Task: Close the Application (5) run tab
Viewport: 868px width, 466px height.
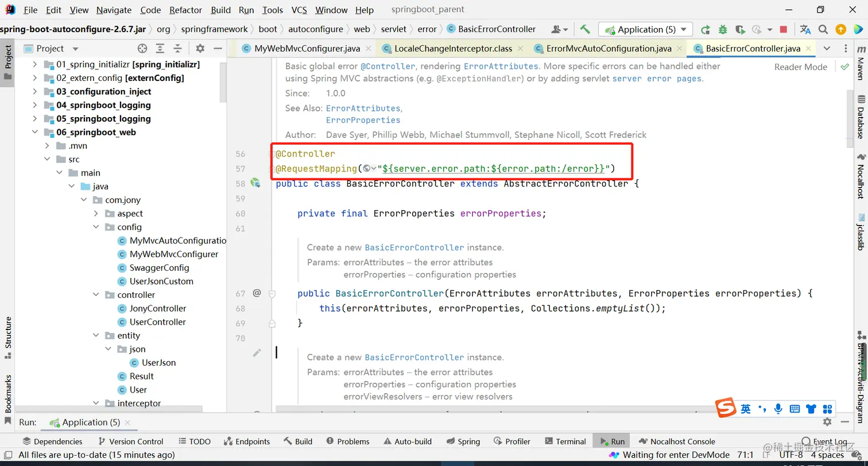Action: tap(128, 422)
